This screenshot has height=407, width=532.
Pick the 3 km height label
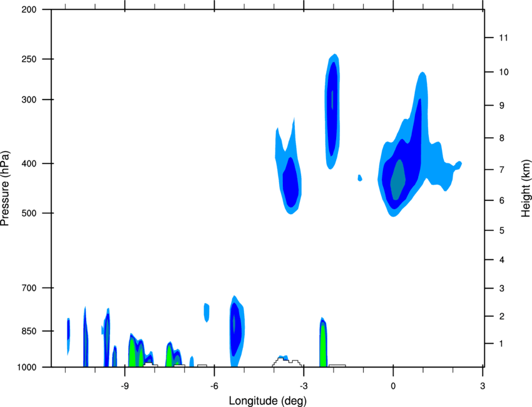pyautogui.click(x=501, y=289)
